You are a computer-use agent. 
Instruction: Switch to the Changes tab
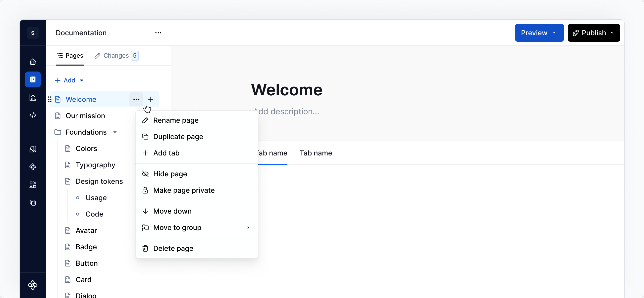[x=116, y=55]
